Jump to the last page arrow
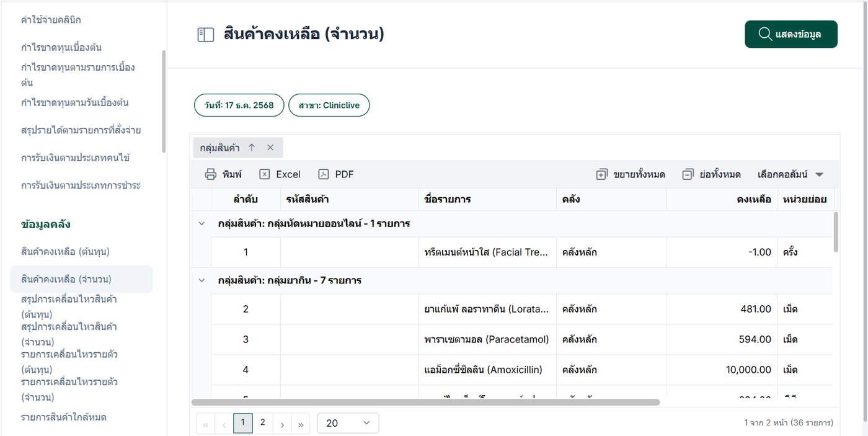This screenshot has width=868, height=436. pyautogui.click(x=301, y=424)
